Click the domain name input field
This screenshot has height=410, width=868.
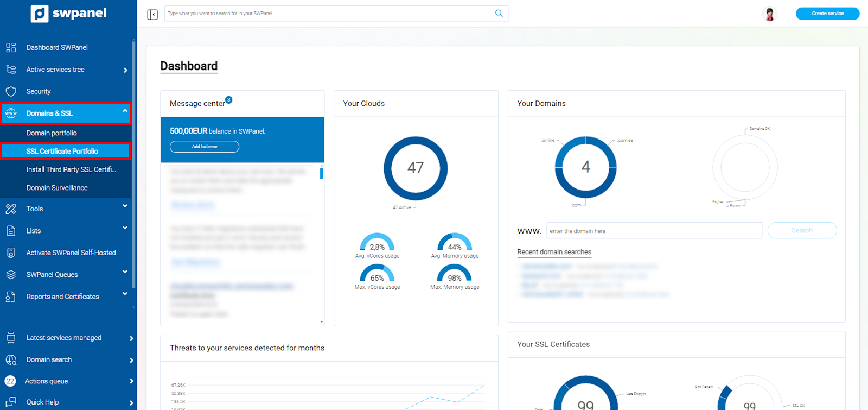654,231
